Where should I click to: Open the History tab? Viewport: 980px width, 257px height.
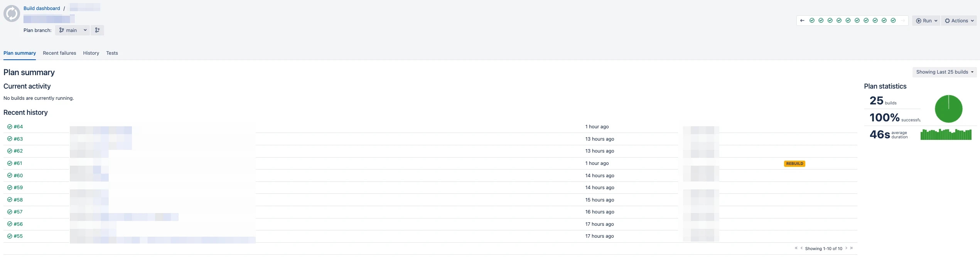coord(91,53)
